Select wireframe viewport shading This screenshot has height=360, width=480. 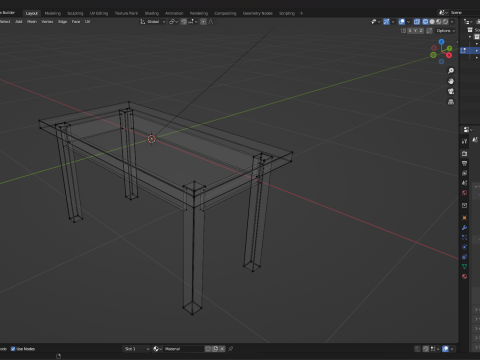tap(425, 22)
